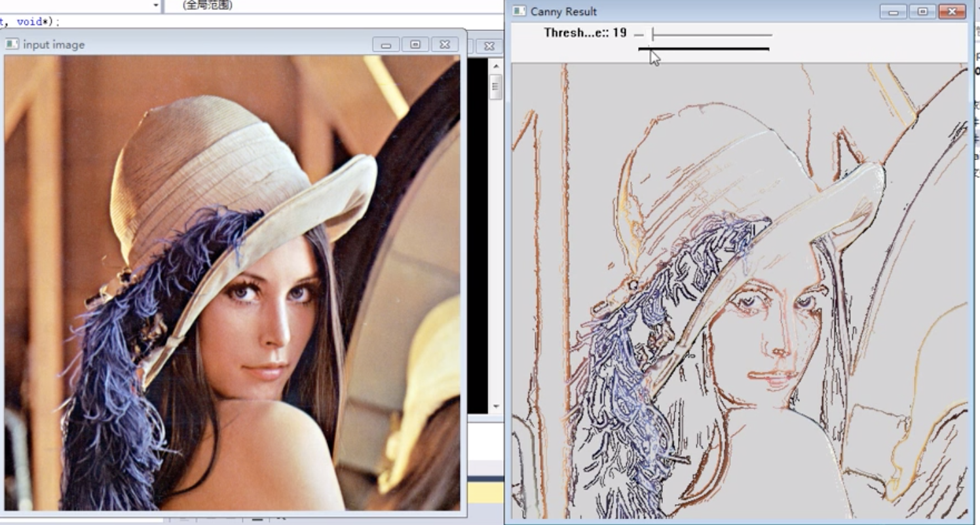
Task: Click the Lena photo in input image window
Action: 232,283
